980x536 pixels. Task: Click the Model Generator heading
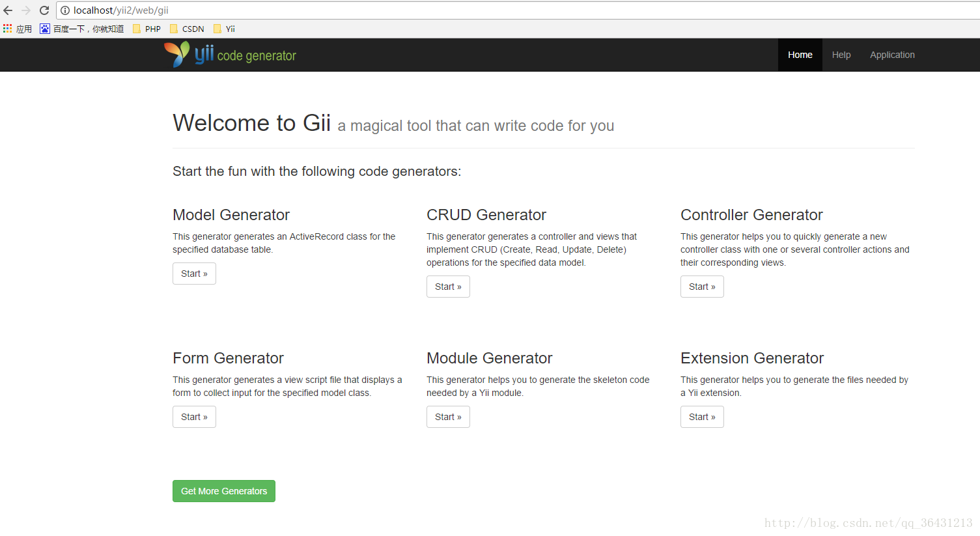(x=231, y=215)
